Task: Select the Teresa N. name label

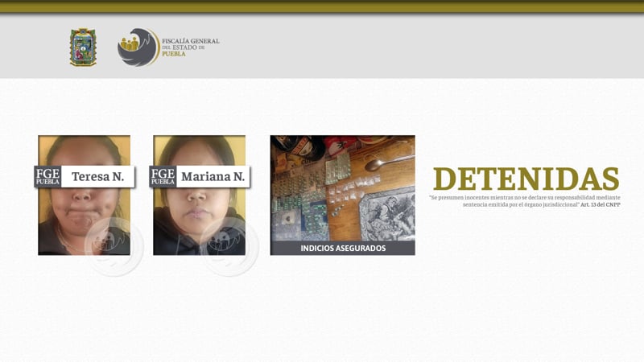Action: point(97,176)
